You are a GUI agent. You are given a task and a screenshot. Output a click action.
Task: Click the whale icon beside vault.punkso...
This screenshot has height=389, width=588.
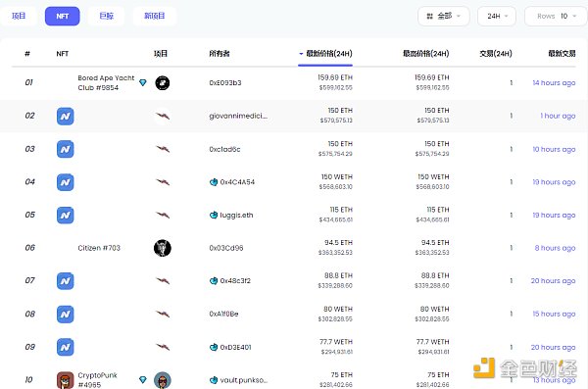[214, 380]
